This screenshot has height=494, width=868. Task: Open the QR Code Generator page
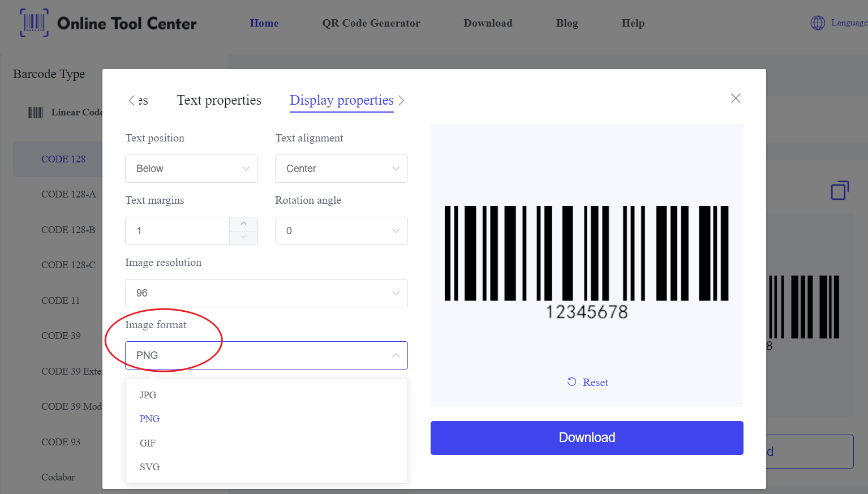coord(371,23)
